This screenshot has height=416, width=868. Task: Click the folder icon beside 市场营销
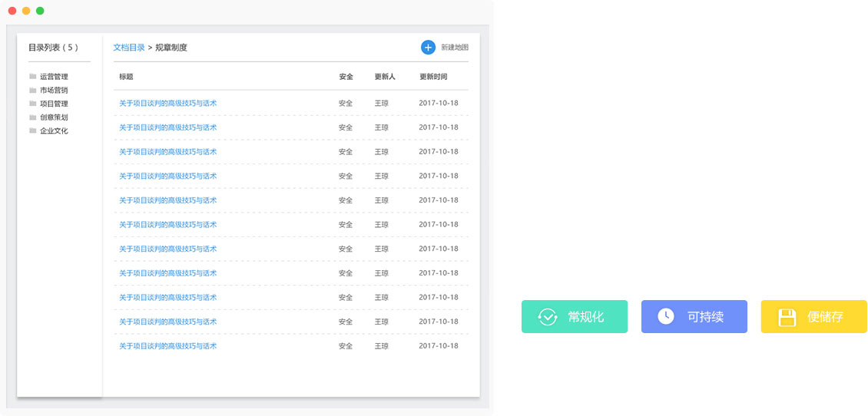pyautogui.click(x=33, y=91)
